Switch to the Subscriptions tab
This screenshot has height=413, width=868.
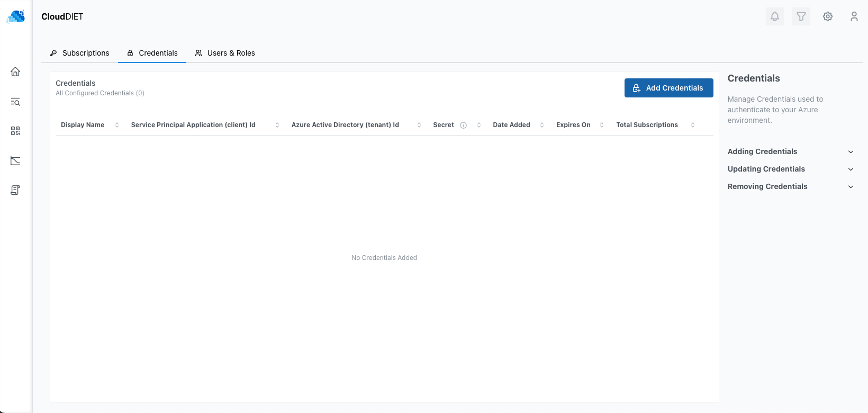coord(79,53)
